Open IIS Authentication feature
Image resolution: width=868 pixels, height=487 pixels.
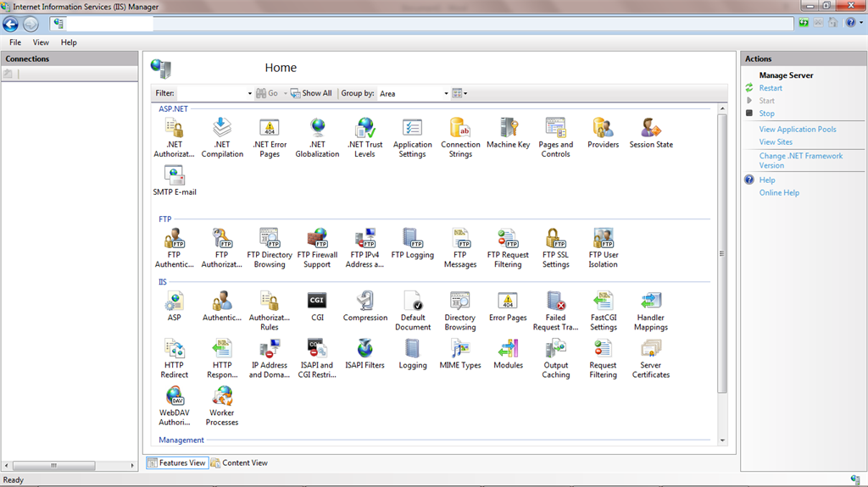pyautogui.click(x=222, y=306)
